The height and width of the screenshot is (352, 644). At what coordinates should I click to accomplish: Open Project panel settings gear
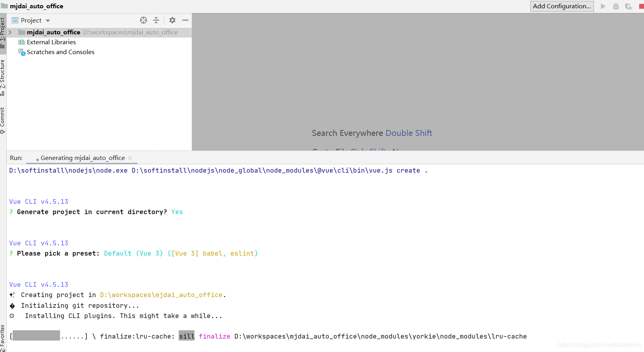point(172,20)
